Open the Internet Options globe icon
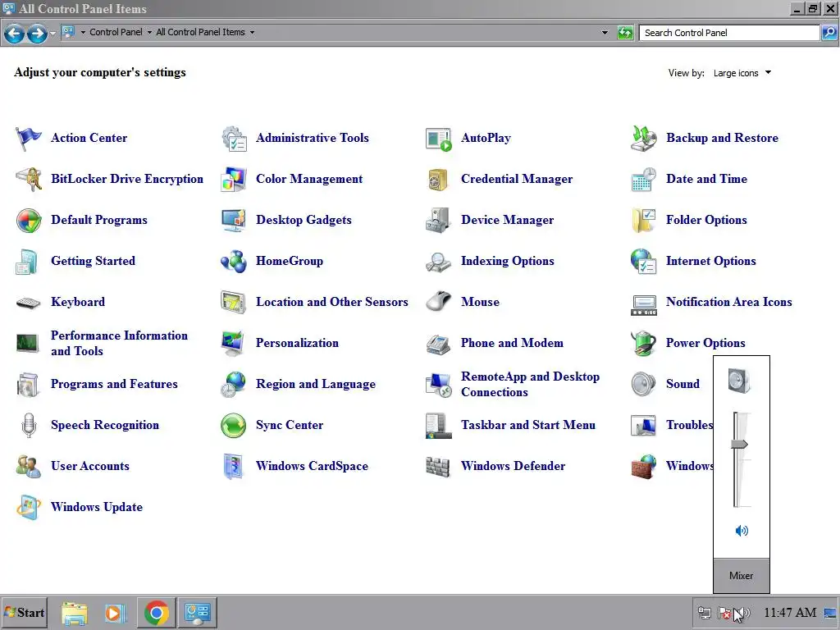840x630 pixels. (x=643, y=262)
